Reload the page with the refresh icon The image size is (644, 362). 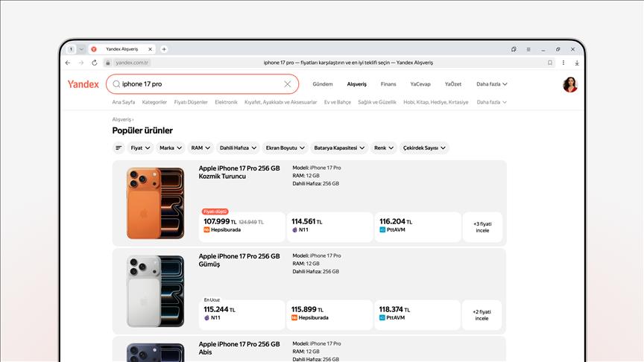point(94,63)
